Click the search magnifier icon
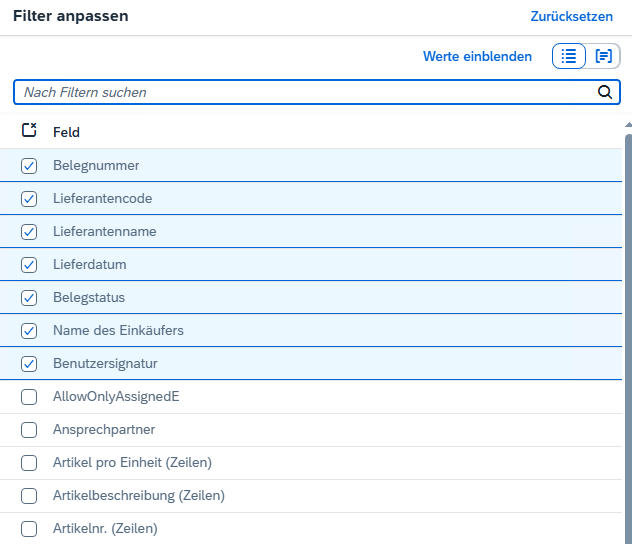 point(604,93)
